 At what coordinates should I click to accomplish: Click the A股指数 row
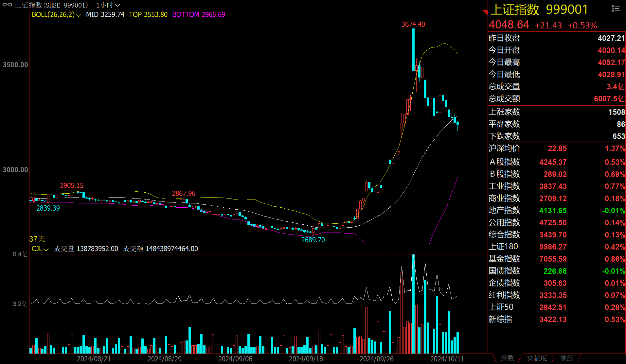[x=556, y=162]
